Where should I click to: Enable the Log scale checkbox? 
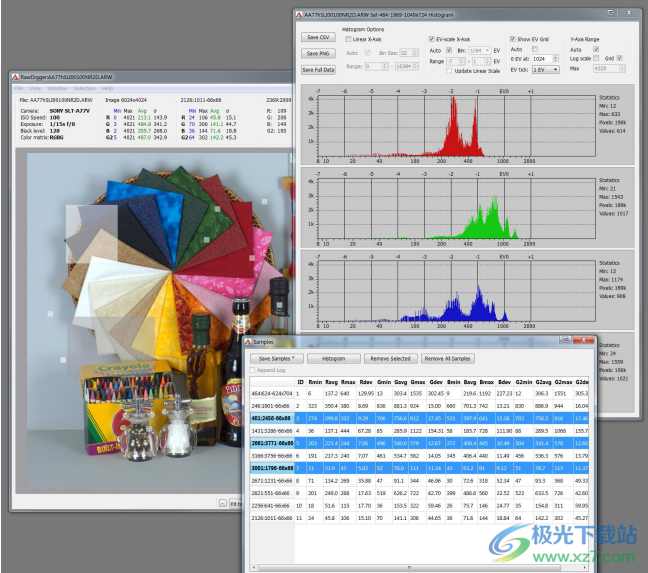click(596, 58)
